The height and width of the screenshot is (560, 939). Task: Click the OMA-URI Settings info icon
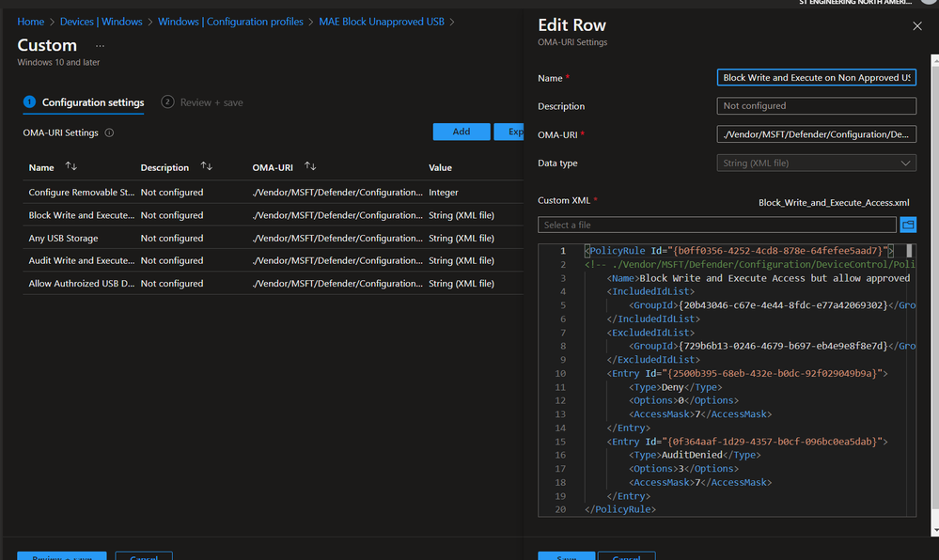click(x=109, y=133)
